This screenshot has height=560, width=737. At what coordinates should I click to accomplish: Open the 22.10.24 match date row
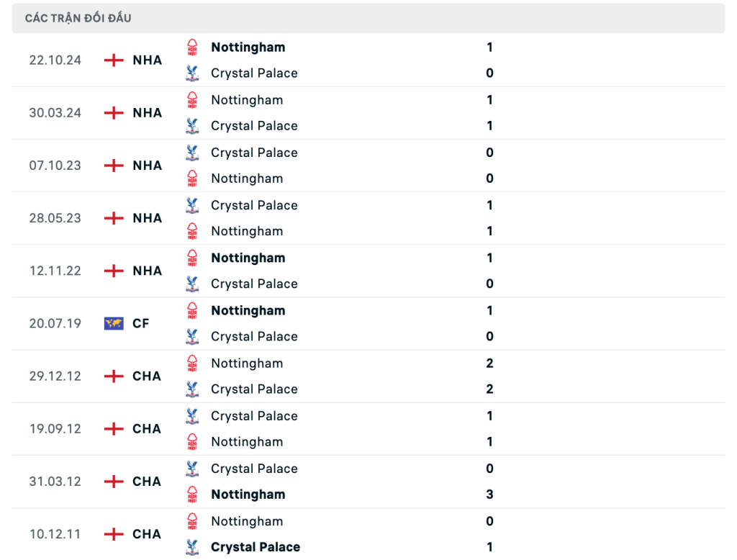[x=368, y=60]
